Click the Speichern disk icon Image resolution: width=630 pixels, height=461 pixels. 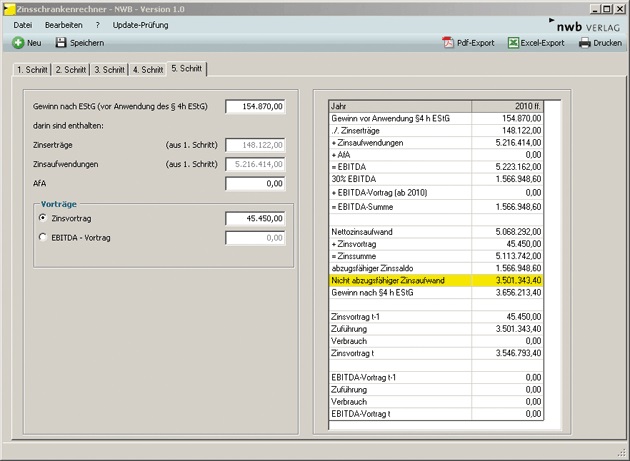(61, 43)
